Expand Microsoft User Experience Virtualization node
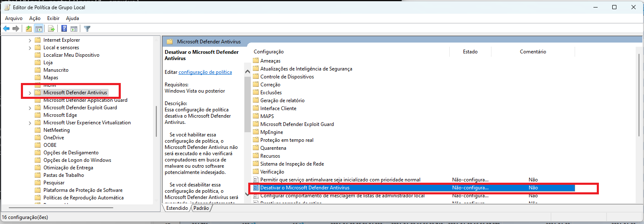Screen dimensions: 644x224 click(30, 123)
